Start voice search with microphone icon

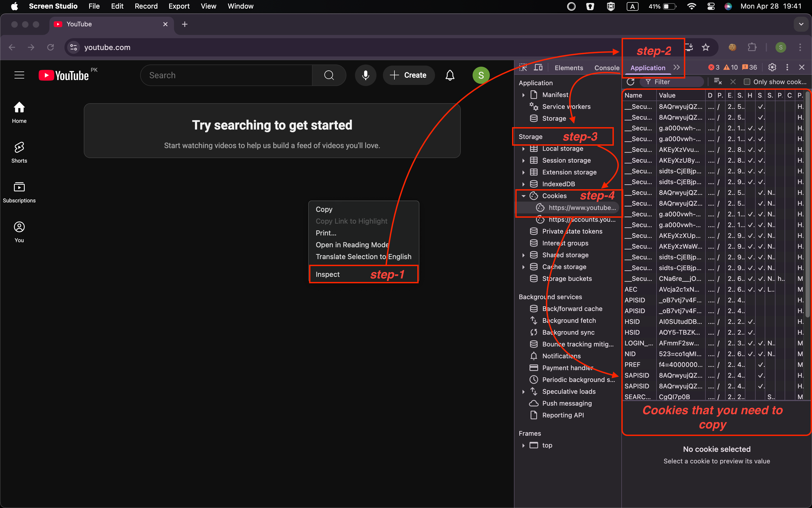tap(366, 75)
